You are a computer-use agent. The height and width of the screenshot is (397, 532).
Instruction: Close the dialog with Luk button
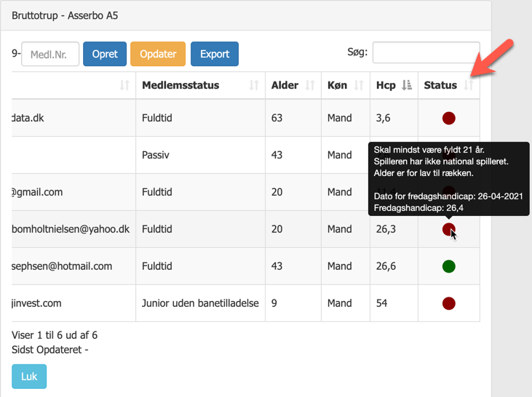[x=29, y=377]
